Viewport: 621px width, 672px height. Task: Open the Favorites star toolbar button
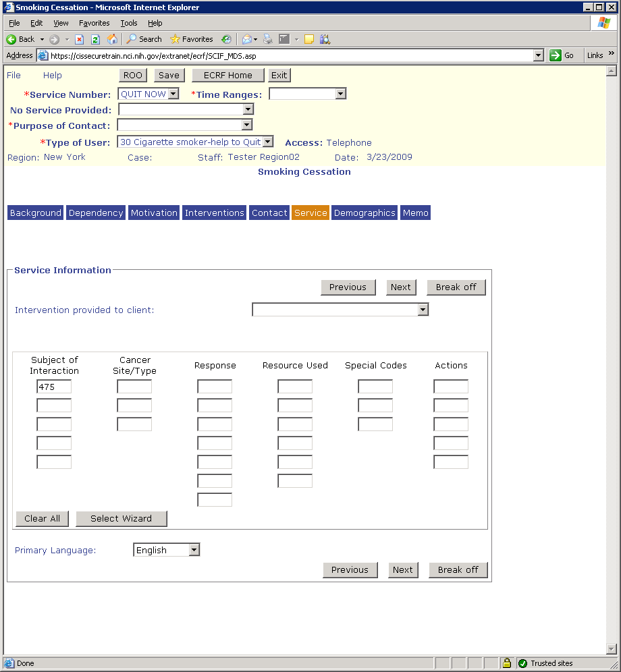pos(191,39)
